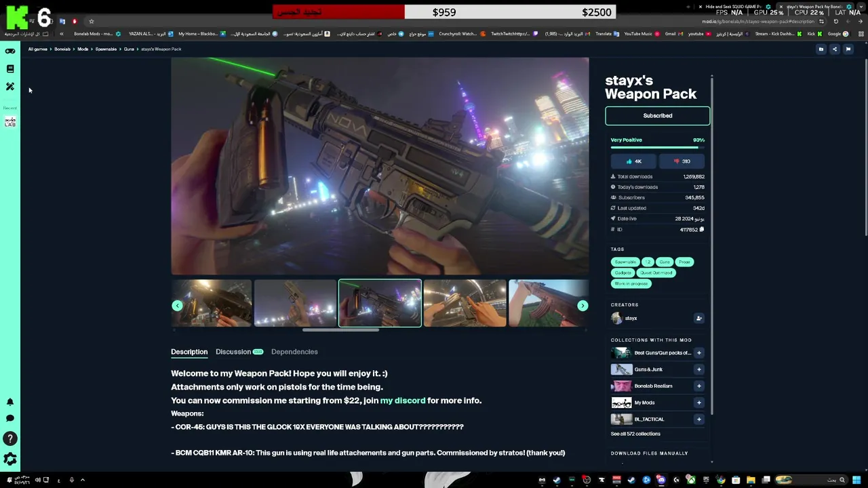This screenshot has width=868, height=488.
Task: Select the Work-in-progress tag
Action: pyautogui.click(x=631, y=284)
